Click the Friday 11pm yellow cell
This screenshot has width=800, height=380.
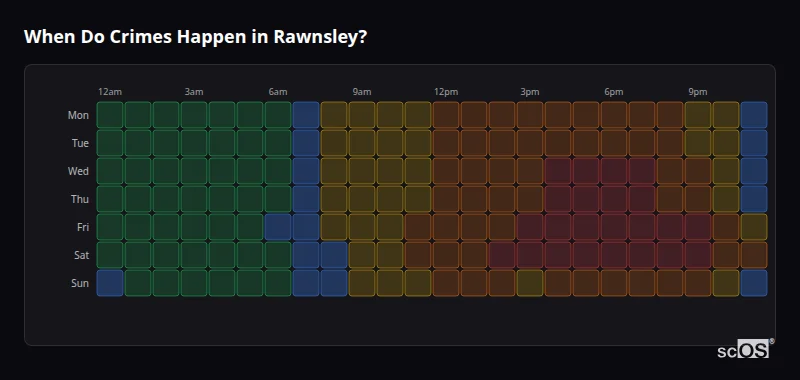tap(754, 227)
